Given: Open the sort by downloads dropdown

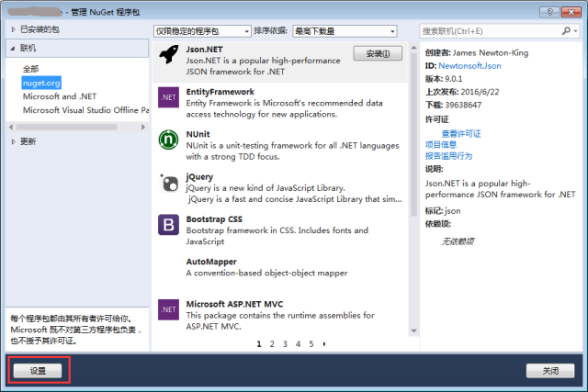Looking at the screenshot, I should point(345,31).
